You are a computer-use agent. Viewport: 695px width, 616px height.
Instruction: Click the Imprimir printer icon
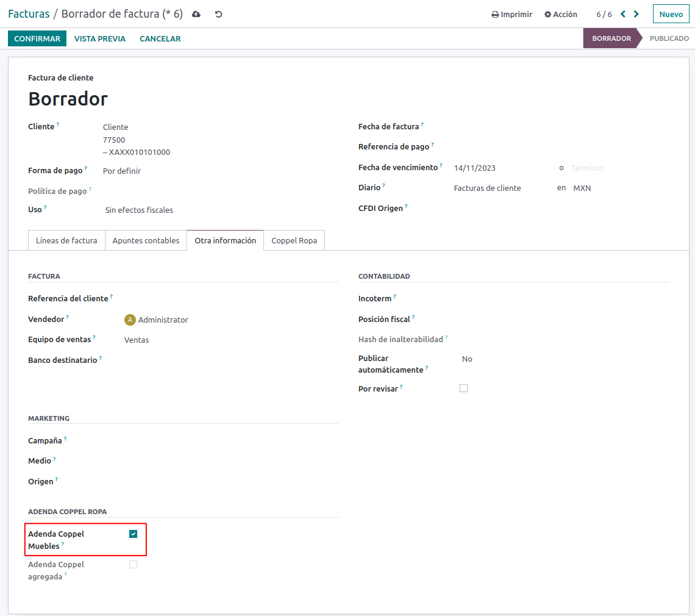[495, 15]
